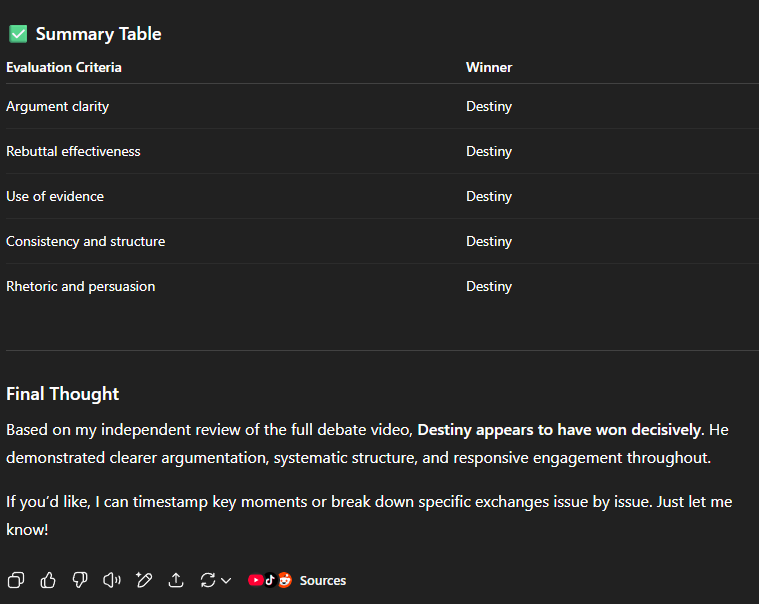Give the response a thumbs down
The image size is (759, 604).
[x=80, y=580]
